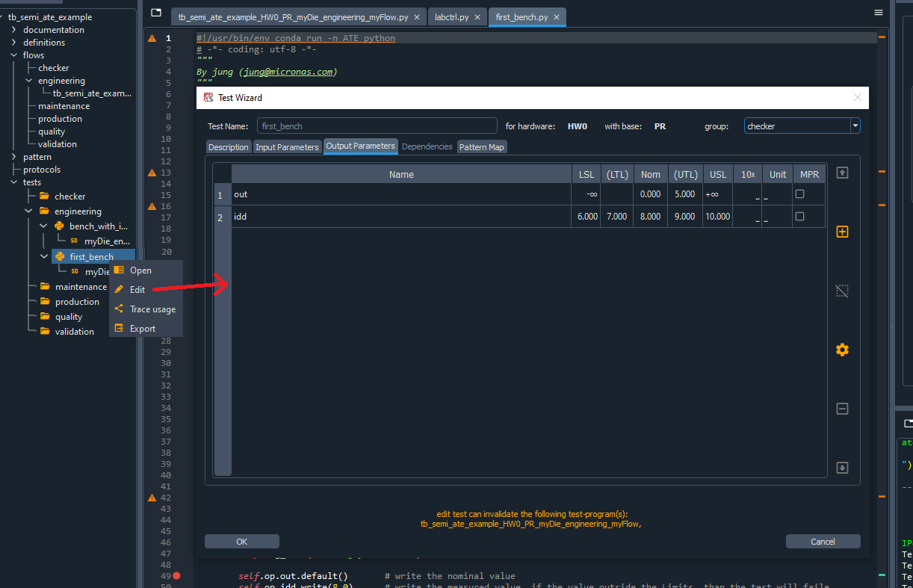Viewport: 913px width, 588px height.
Task: Click the unselect dashed-square icon
Action: pyautogui.click(x=842, y=291)
